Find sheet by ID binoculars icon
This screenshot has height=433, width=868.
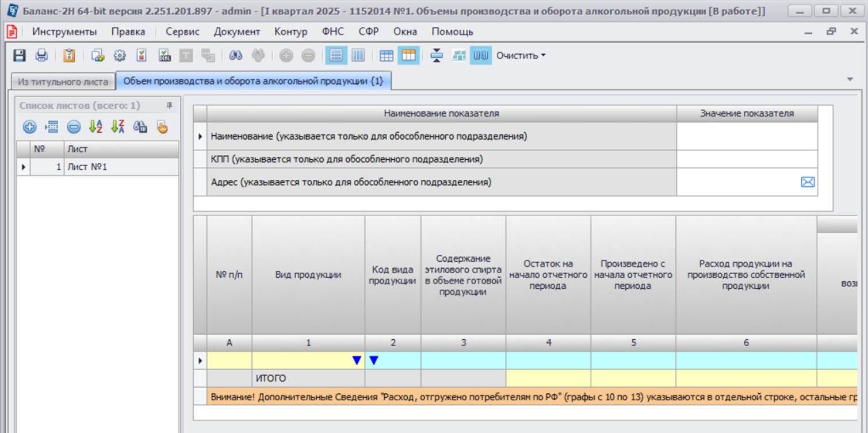140,127
